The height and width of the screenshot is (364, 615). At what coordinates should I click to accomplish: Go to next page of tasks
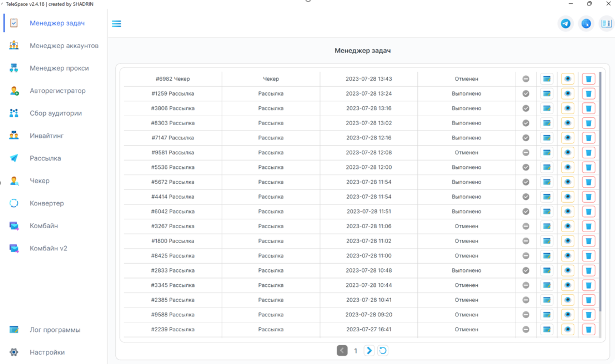369,350
